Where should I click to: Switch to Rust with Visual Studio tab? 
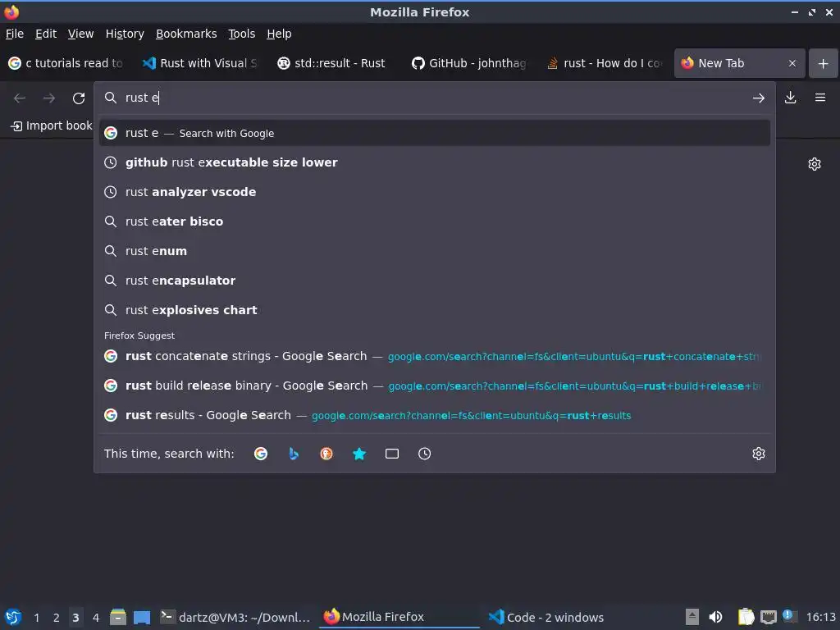[200, 63]
